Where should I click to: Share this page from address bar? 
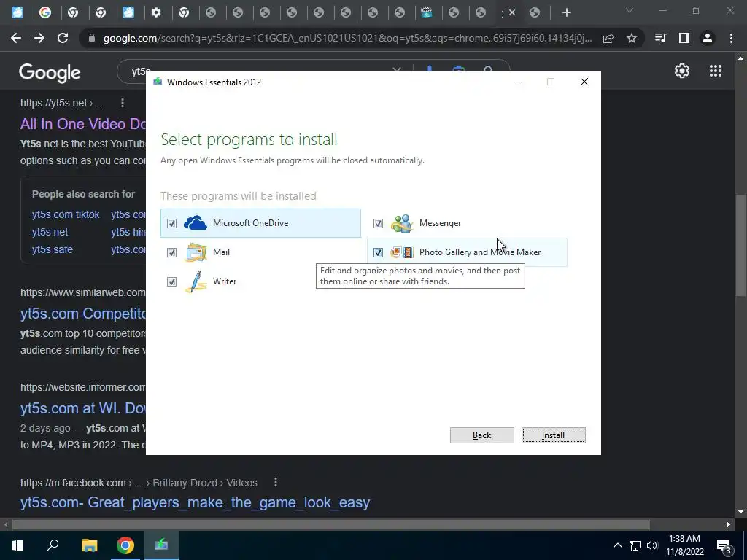pos(608,38)
